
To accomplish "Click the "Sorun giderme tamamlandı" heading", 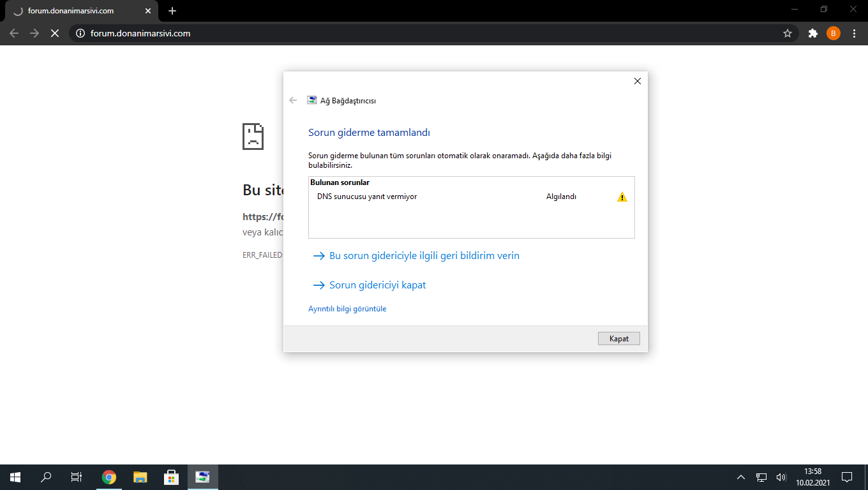I will [x=369, y=133].
